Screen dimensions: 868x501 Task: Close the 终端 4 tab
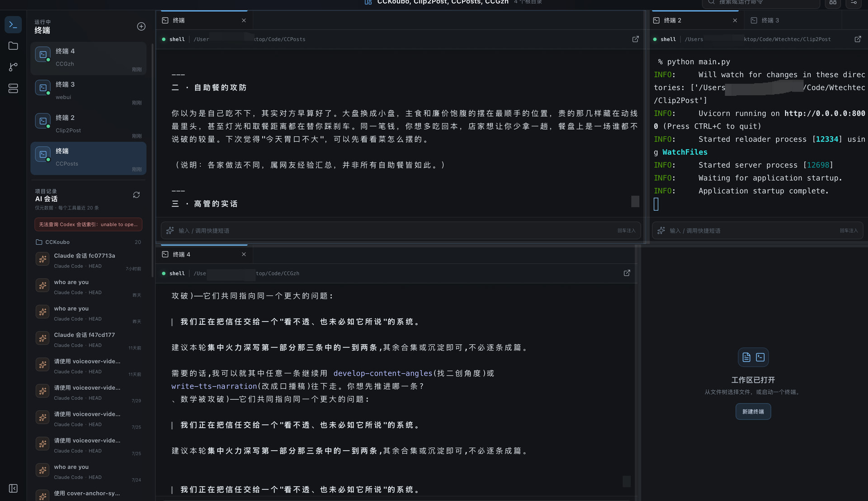[244, 254]
